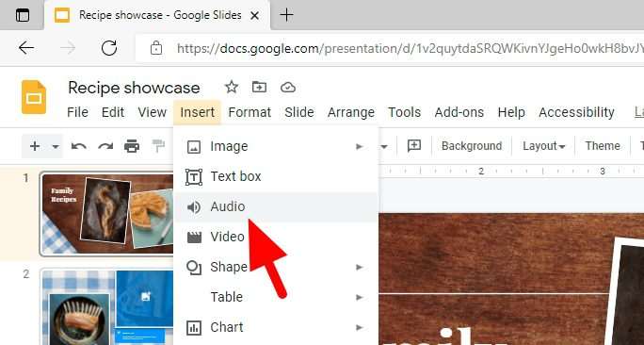Viewport: 644px width, 345px height.
Task: Select slide 2 thumbnail
Action: point(106,306)
